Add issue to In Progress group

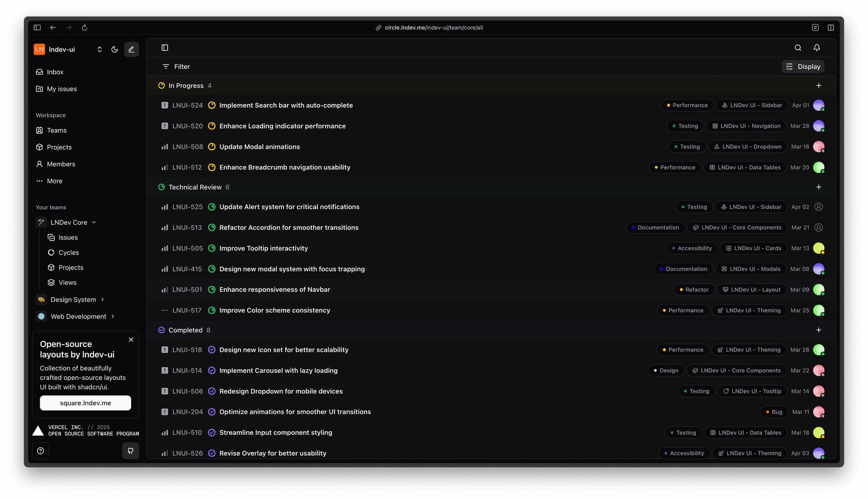click(818, 86)
